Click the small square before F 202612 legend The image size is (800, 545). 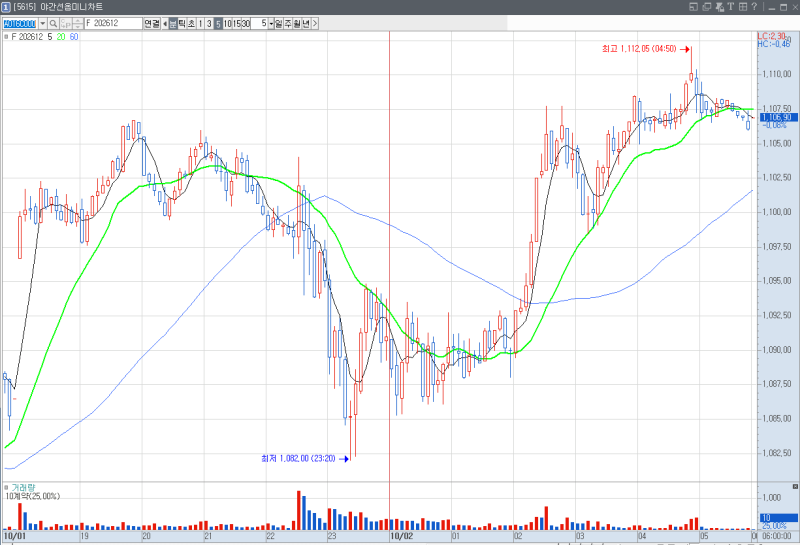coord(6,37)
